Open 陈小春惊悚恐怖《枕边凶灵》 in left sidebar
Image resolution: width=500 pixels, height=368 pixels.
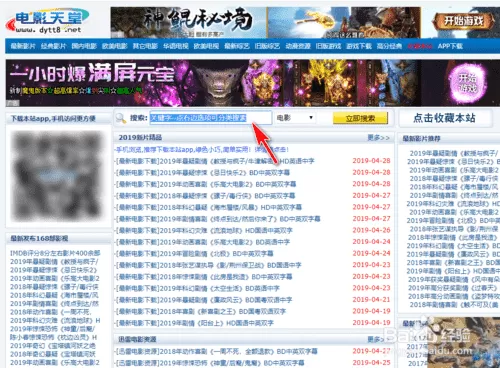click(x=54, y=337)
